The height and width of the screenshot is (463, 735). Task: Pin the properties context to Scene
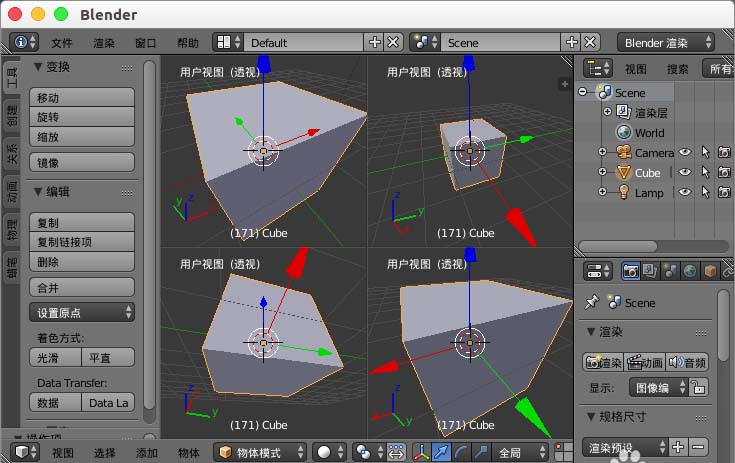pyautogui.click(x=592, y=302)
